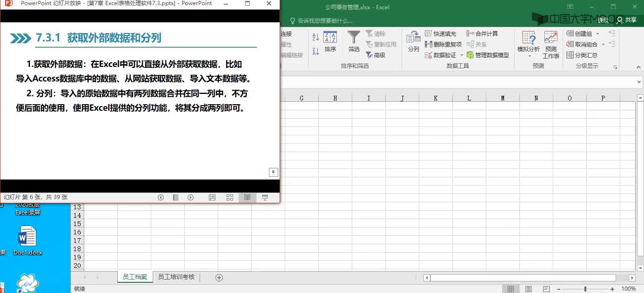This screenshot has height=293, width=644.
Task: Open 数据验证 data validation
Action: (x=441, y=55)
